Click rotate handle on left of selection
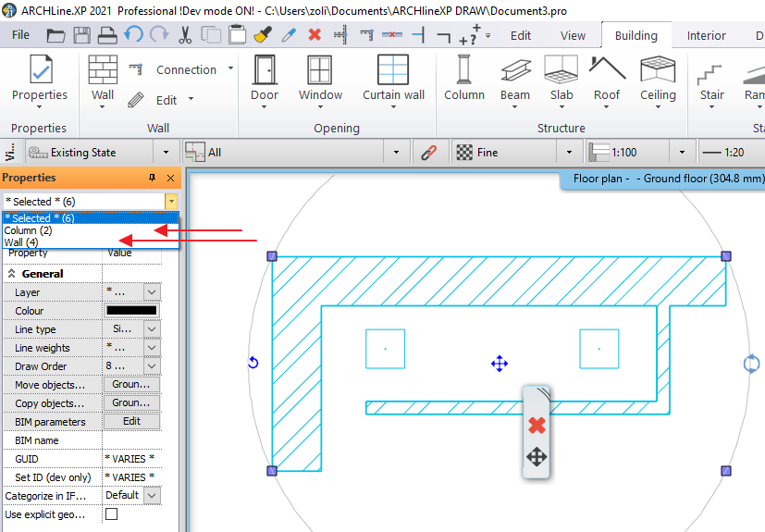The width and height of the screenshot is (765, 532). coord(253,362)
